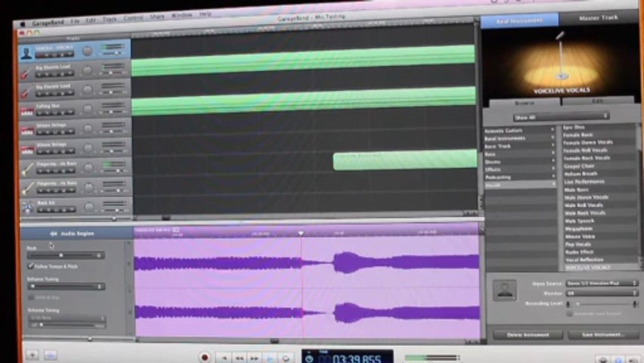
Task: Click the rewind transport button
Action: pos(240,358)
